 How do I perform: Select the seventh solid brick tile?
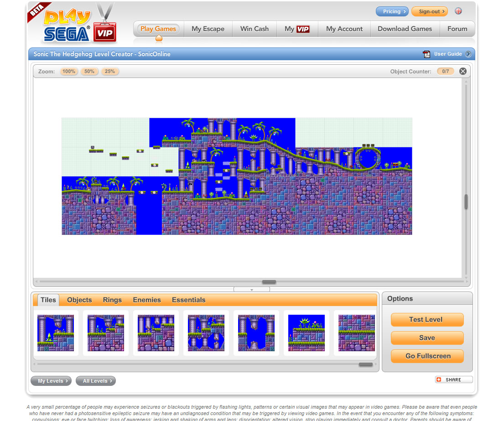[x=357, y=333]
